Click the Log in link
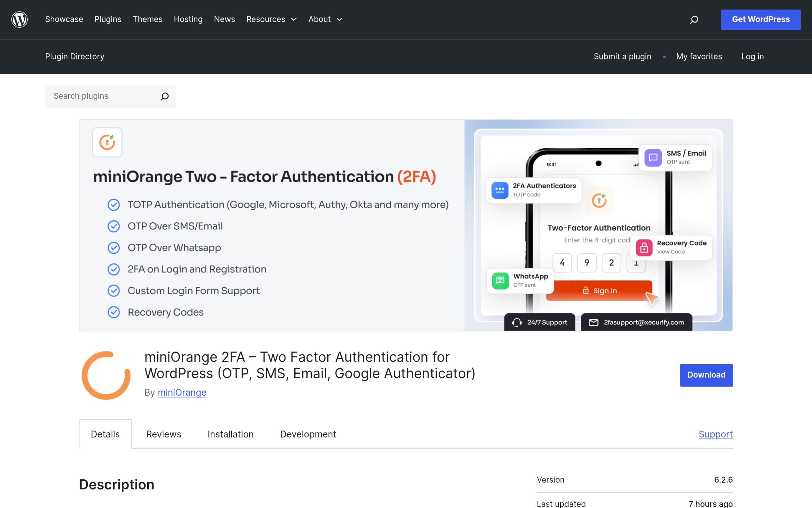 tap(752, 57)
